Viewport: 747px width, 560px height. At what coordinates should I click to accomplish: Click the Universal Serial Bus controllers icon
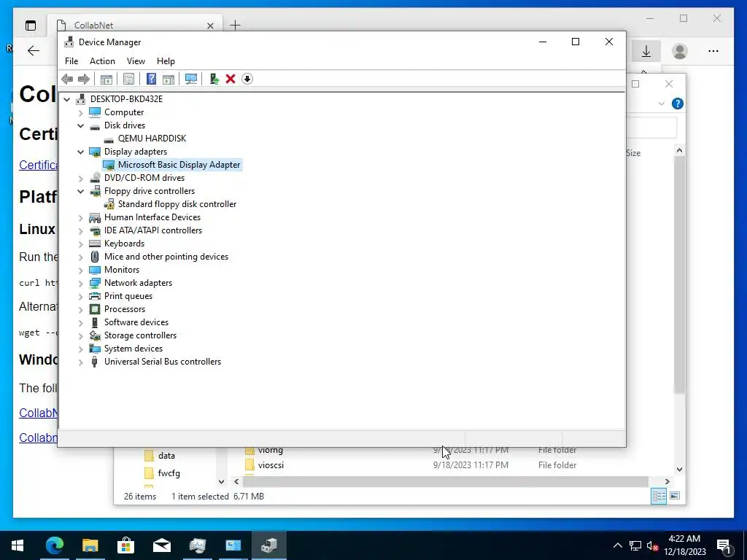[x=95, y=362]
